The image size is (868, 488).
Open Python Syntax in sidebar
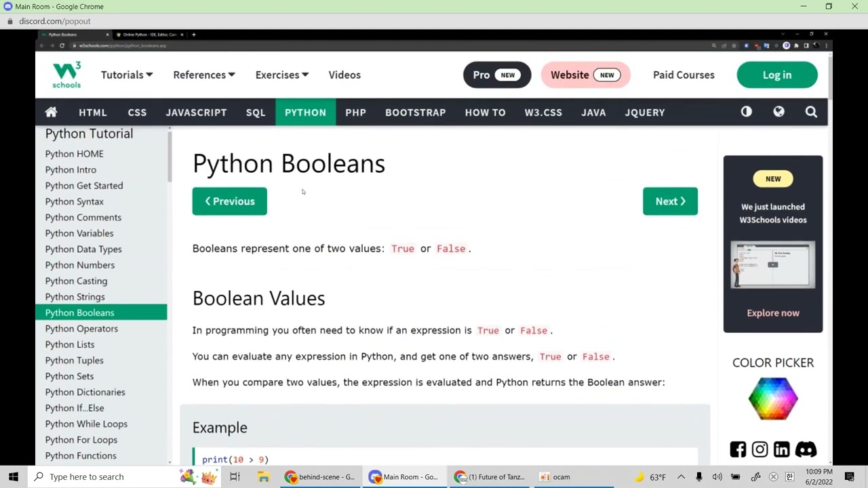(x=75, y=201)
